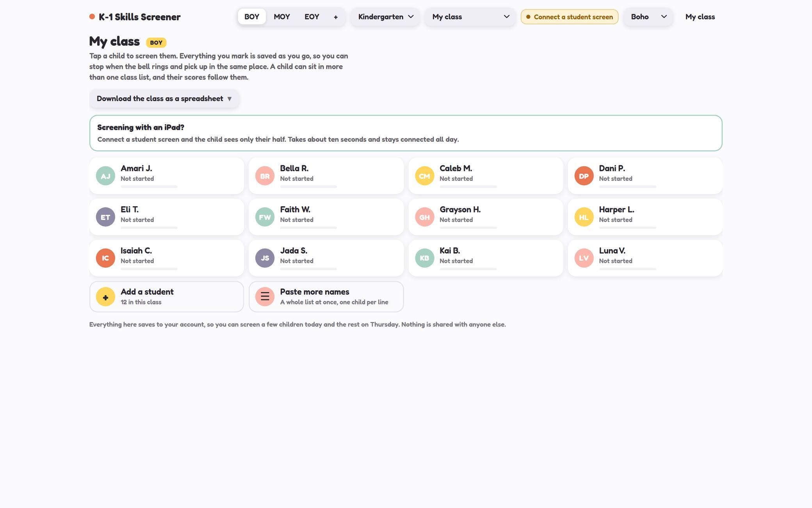Click the name text Jada S.

[x=294, y=250]
